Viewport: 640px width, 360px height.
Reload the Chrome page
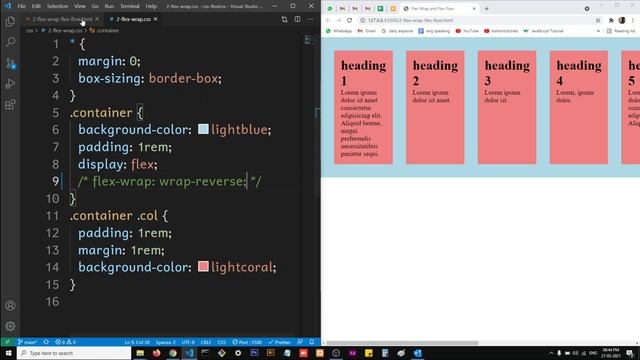(x=349, y=20)
